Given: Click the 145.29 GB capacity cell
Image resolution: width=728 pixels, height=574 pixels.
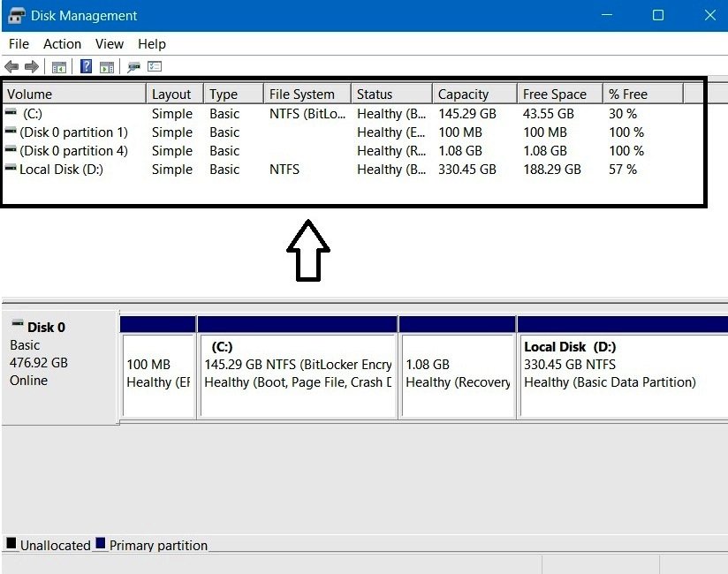Looking at the screenshot, I should tap(467, 114).
